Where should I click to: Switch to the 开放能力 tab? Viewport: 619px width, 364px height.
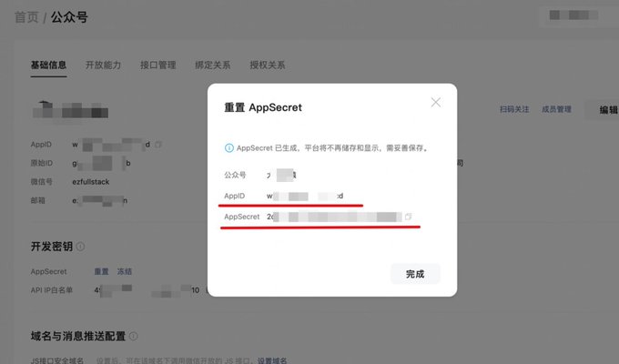tap(103, 66)
